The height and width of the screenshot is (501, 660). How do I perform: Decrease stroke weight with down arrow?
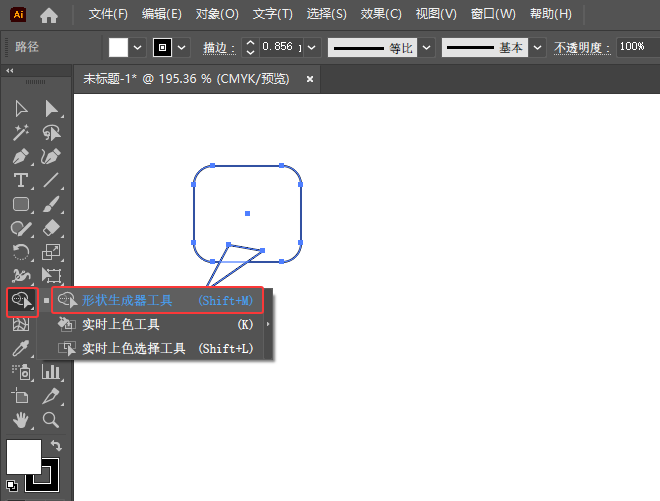250,52
